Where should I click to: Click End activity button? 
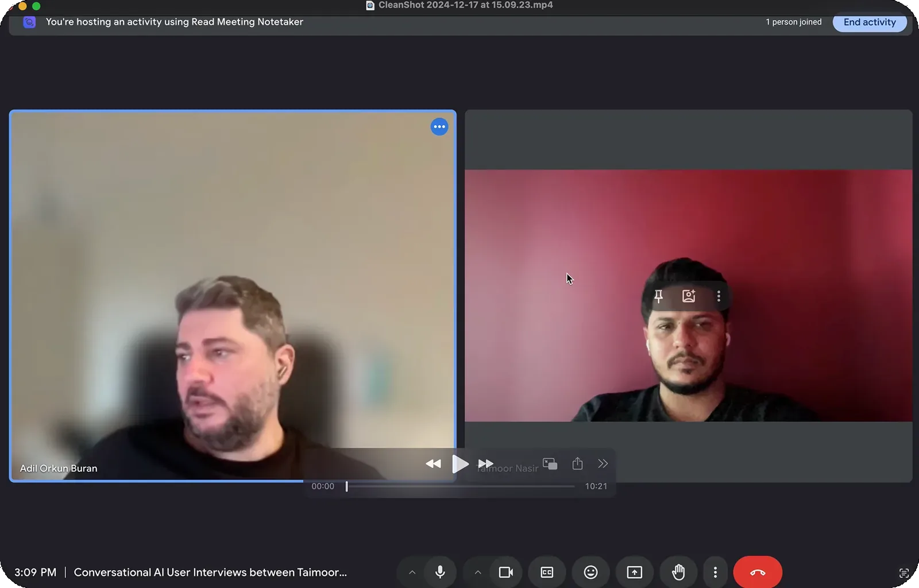click(x=870, y=22)
